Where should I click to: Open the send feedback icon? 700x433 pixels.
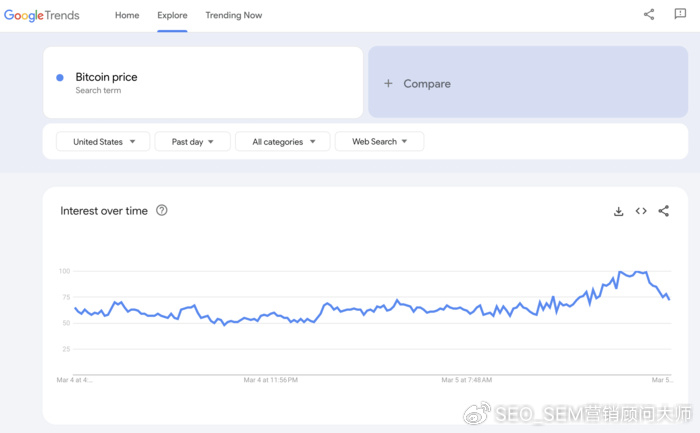point(680,14)
